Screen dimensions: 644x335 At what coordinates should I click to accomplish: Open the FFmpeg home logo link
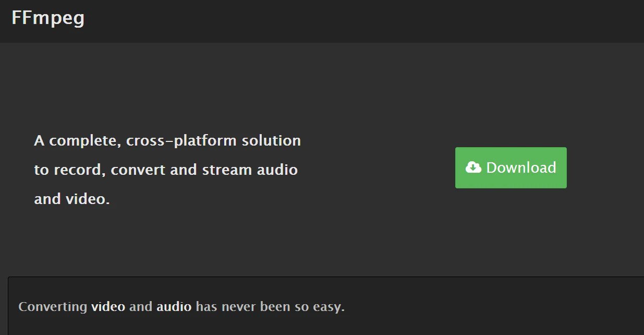tap(48, 18)
